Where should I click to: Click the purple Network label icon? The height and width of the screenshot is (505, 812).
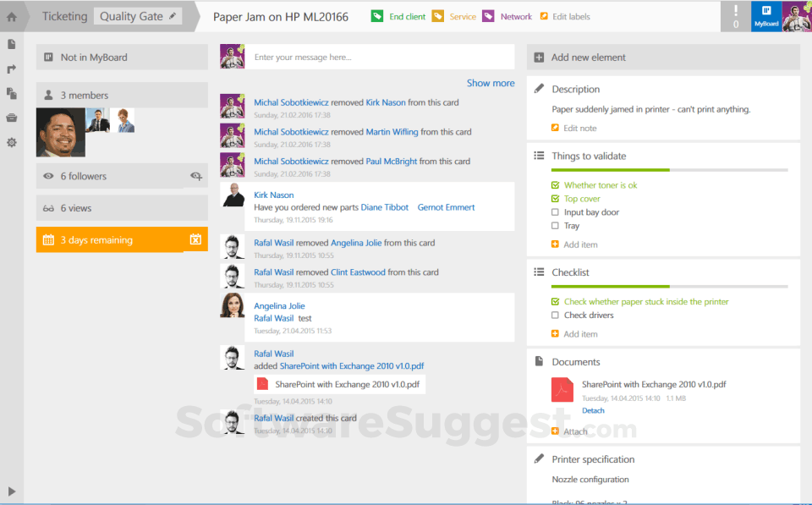coord(488,16)
